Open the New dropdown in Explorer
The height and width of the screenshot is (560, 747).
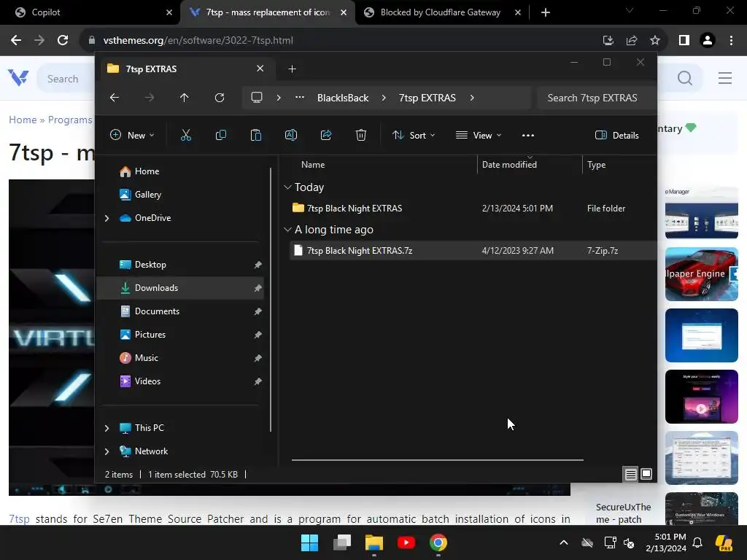tap(132, 135)
